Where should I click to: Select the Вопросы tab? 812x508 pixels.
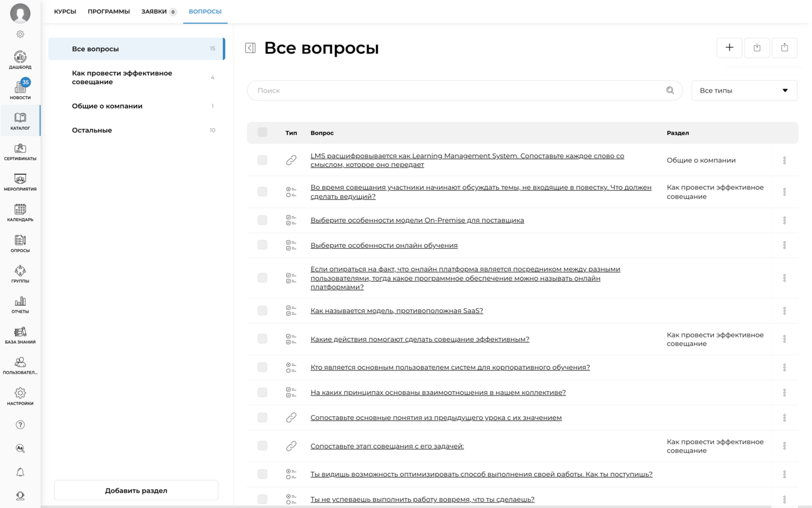[x=205, y=12]
